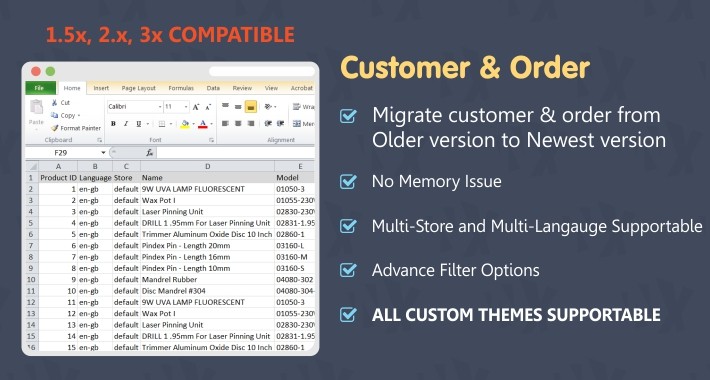The image size is (710, 380).
Task: Open the Underline style arrow
Action: click(147, 124)
